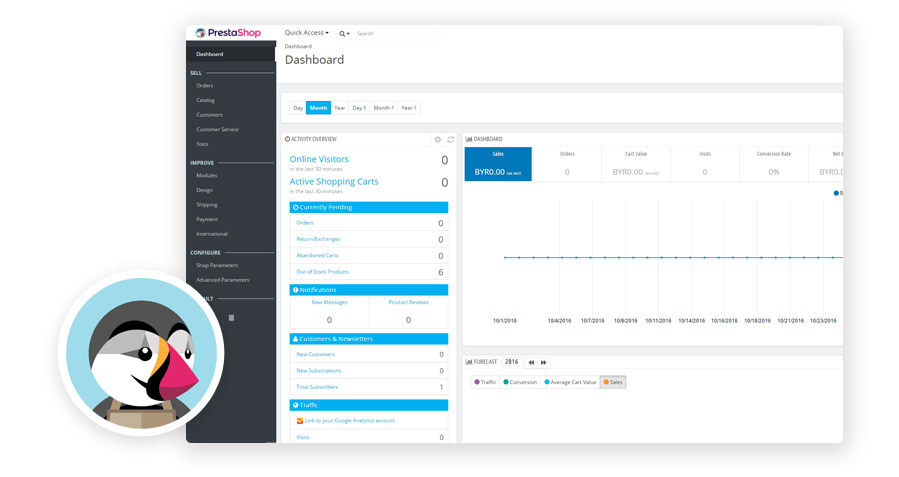
Task: Select the Year-1 date range
Action: 409,108
